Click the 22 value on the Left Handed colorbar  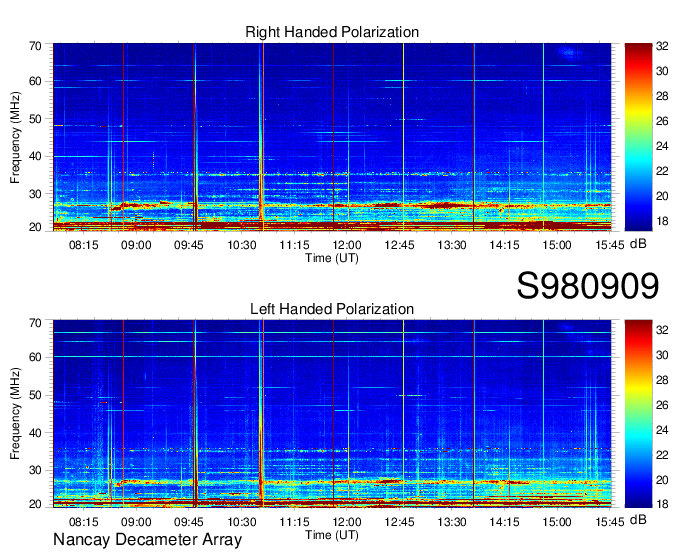[662, 455]
